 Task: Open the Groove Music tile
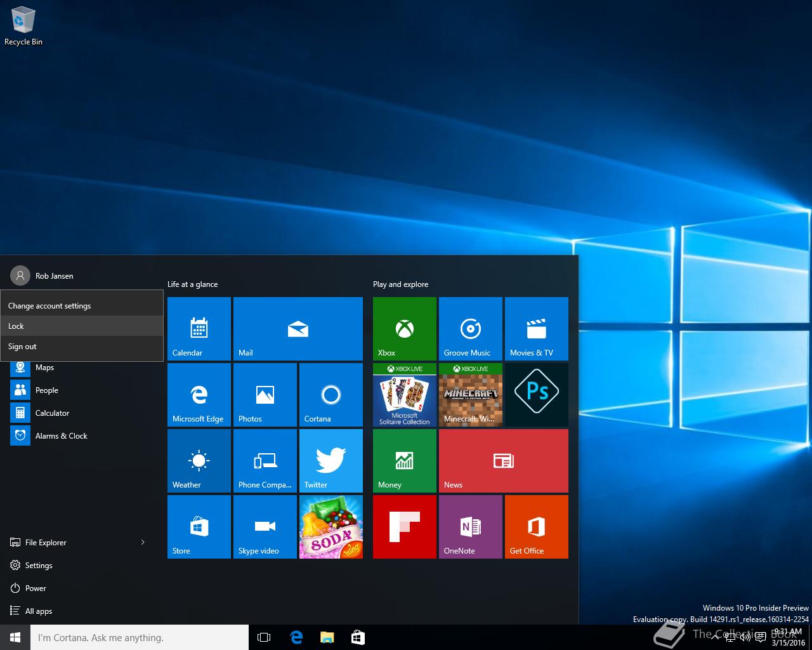coord(471,329)
